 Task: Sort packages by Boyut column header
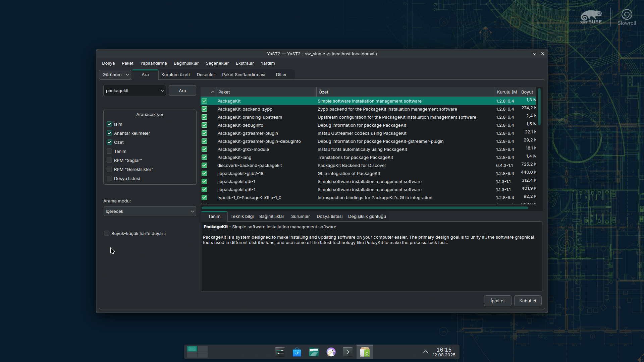pos(527,92)
